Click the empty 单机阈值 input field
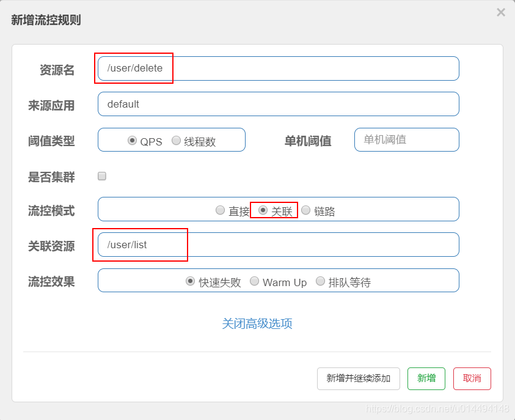 406,140
